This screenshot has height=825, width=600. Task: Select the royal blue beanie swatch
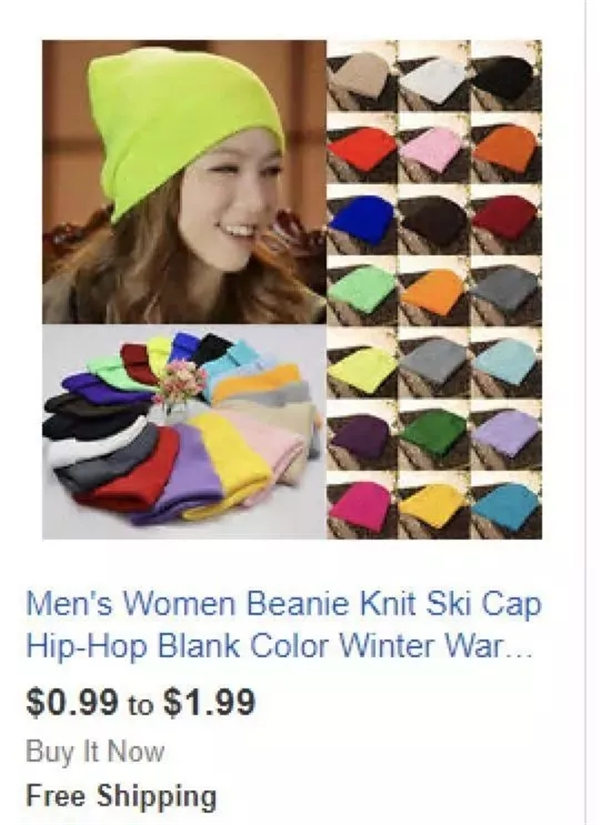point(362,219)
